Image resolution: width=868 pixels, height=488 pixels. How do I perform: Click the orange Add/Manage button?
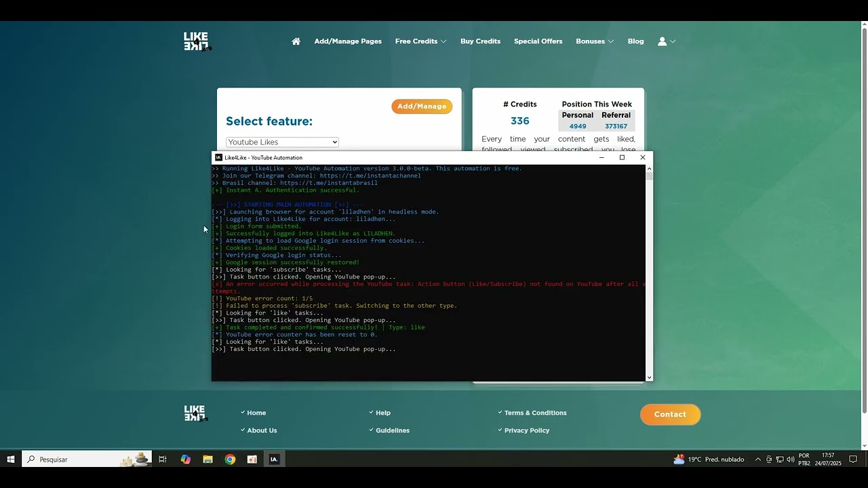point(422,106)
